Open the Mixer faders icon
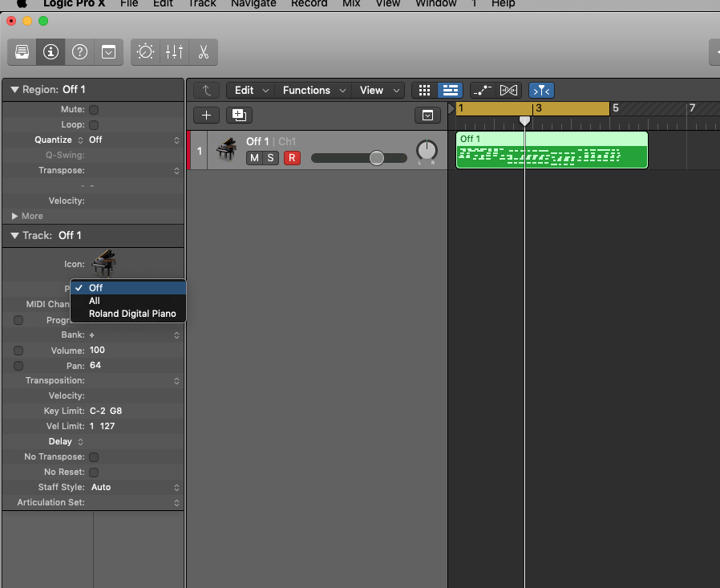Screen dimensions: 720x588 click(x=175, y=52)
